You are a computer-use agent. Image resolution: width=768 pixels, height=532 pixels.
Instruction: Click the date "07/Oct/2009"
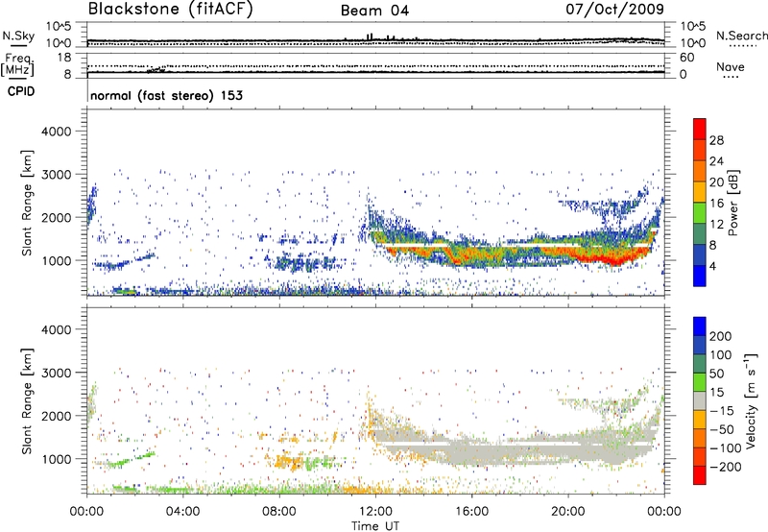pyautogui.click(x=614, y=9)
